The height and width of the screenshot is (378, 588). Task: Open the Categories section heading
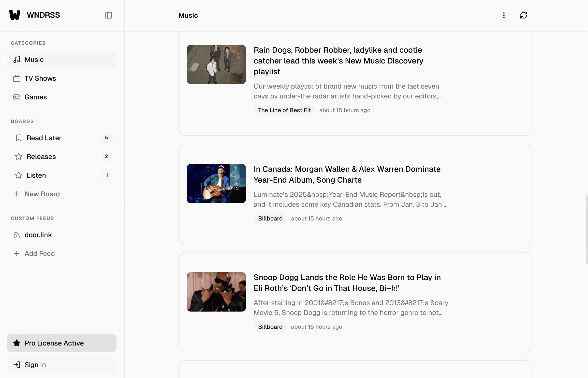coord(28,43)
